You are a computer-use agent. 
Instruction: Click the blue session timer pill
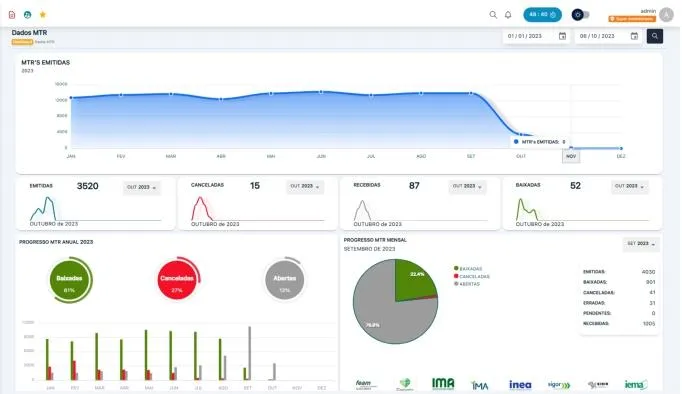(x=542, y=14)
